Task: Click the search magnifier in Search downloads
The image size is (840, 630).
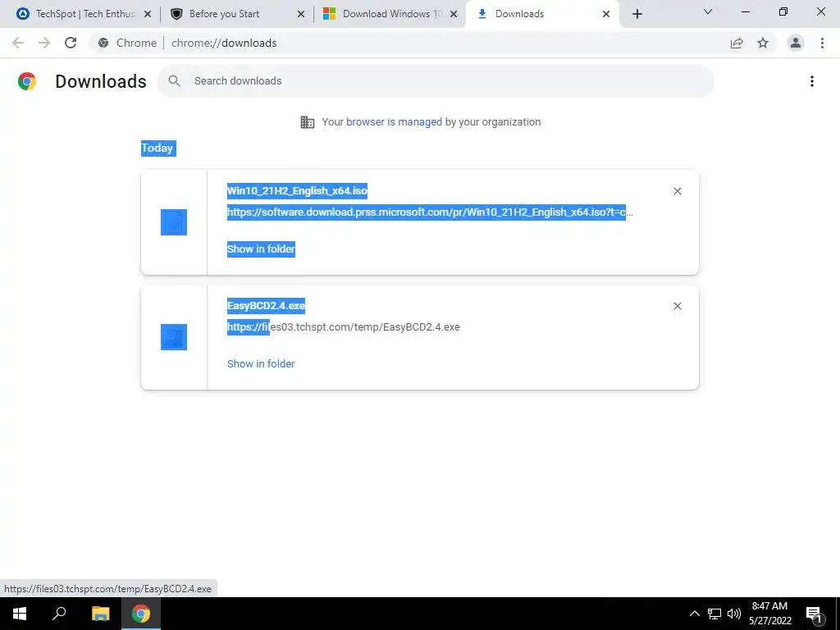Action: [x=174, y=81]
